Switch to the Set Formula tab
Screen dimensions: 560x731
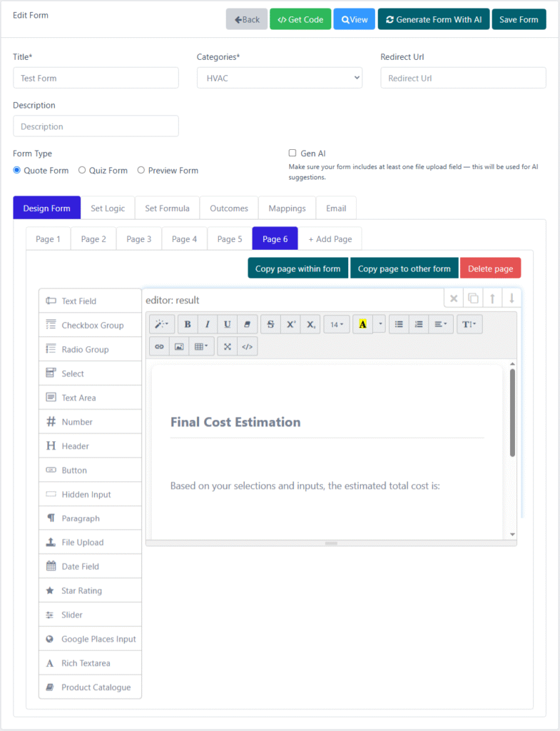click(x=167, y=208)
